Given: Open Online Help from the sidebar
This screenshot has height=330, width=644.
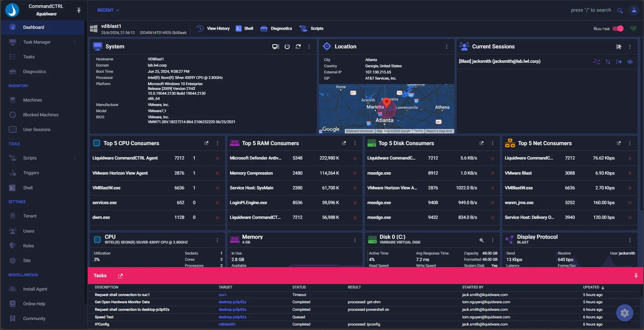Looking at the screenshot, I should 43,304.
